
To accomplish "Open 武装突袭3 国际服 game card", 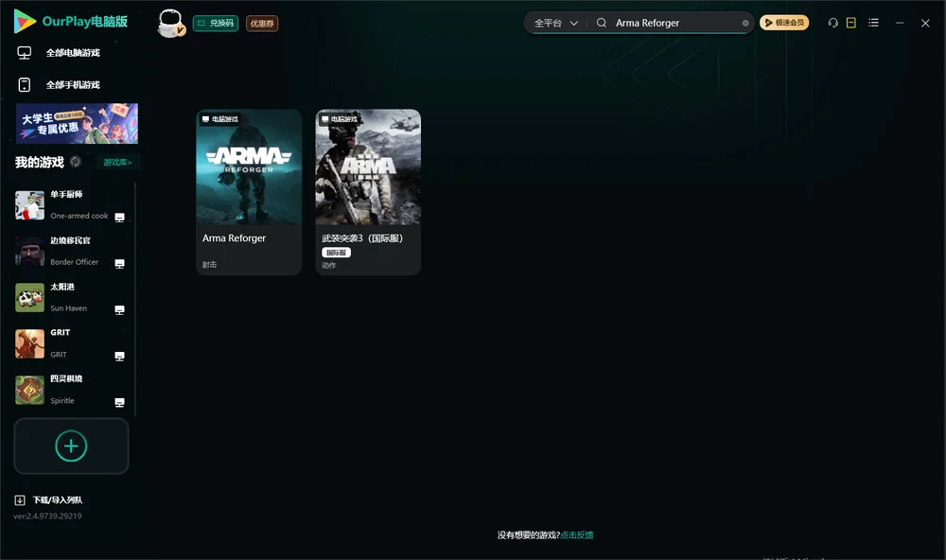I will (368, 192).
